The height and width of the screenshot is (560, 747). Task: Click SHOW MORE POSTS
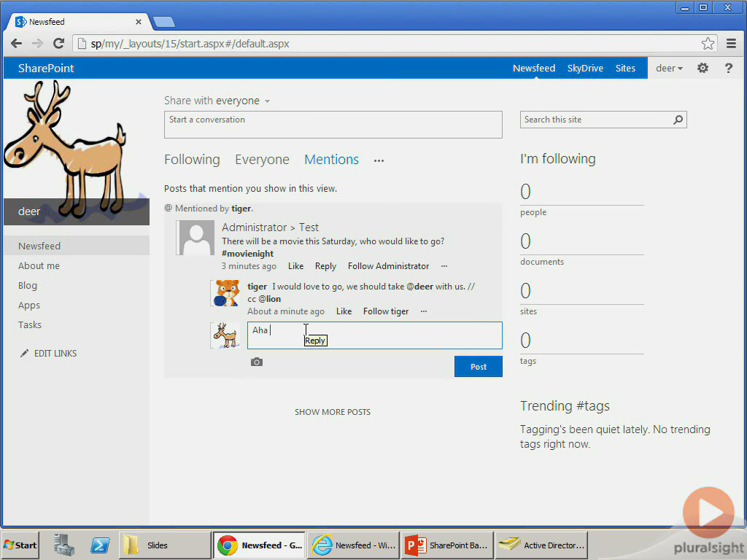[333, 412]
